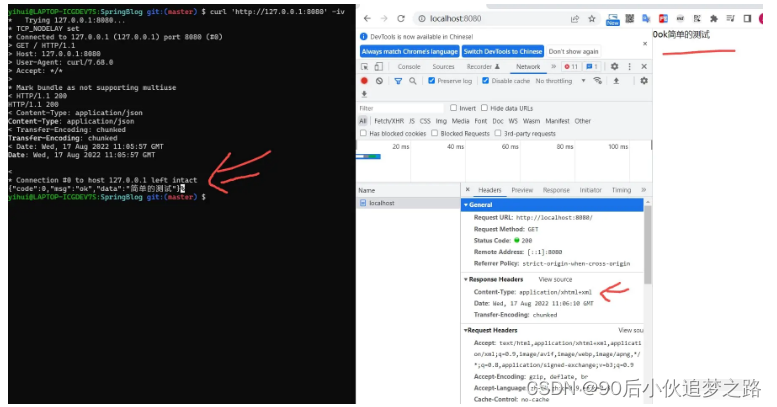Image resolution: width=777 pixels, height=407 pixels.
Task: Toggle the network filter funnel
Action: coord(398,81)
